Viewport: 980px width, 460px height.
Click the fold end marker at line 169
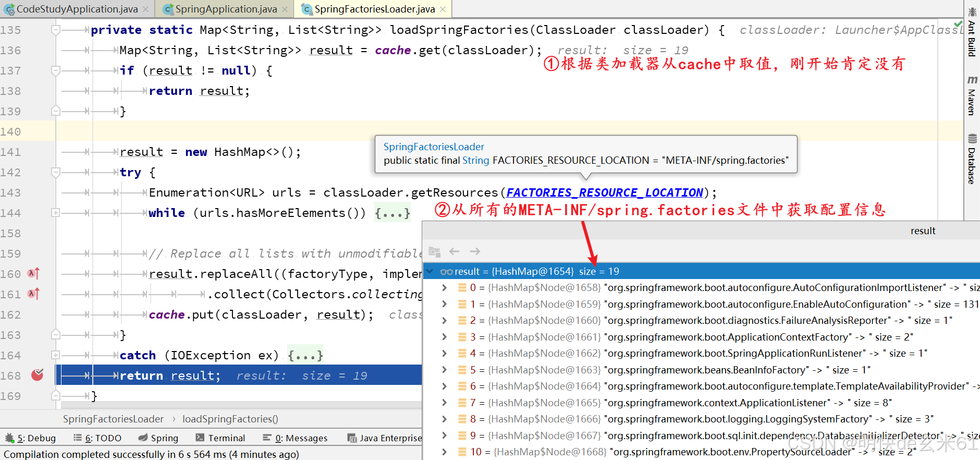click(56, 396)
